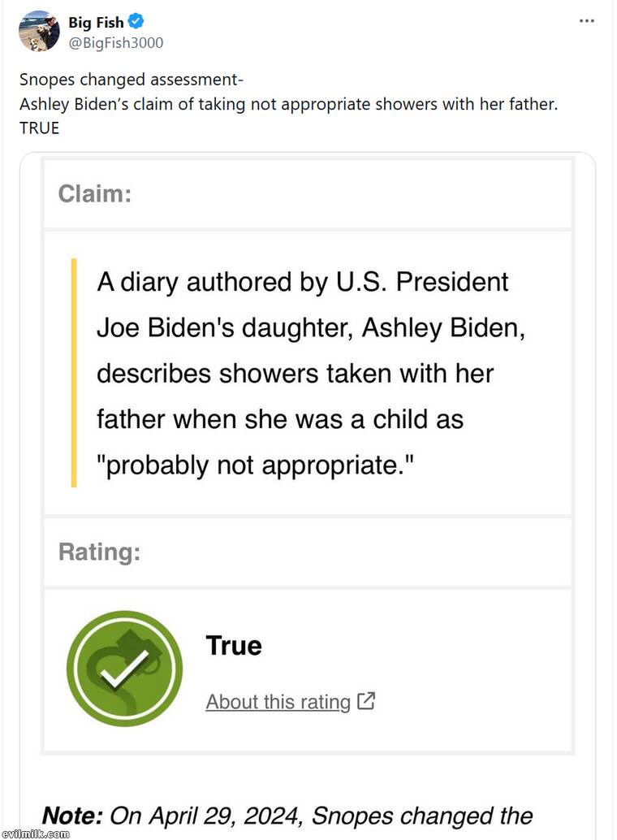Viewport: 617px width, 840px height.
Task: Open the three-dot more options menu
Action: 587,21
